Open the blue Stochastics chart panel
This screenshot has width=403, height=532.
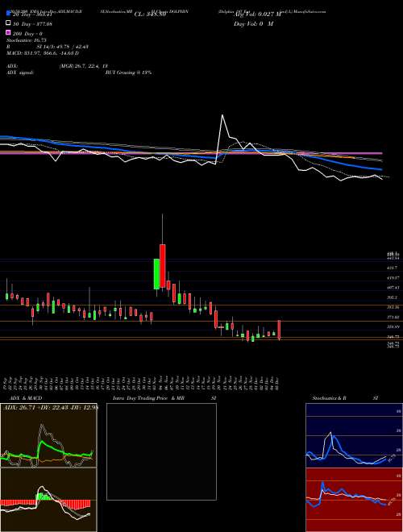354,435
